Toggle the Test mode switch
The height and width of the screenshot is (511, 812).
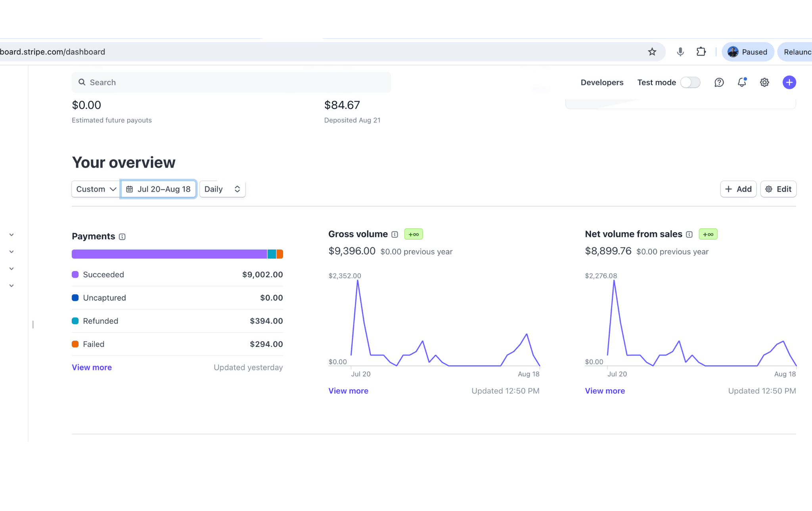pos(690,83)
